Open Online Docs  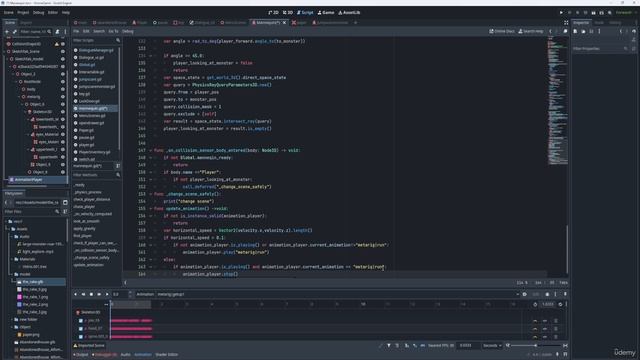tap(502, 31)
